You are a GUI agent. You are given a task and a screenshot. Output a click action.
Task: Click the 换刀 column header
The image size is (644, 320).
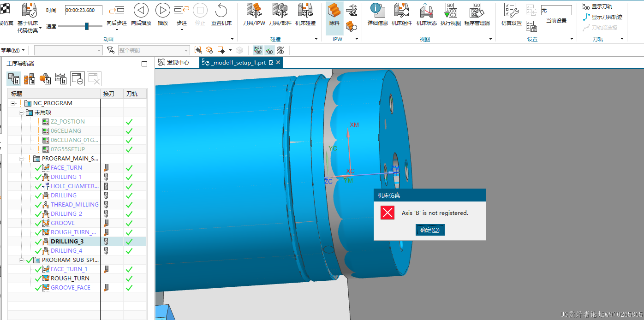(112, 94)
